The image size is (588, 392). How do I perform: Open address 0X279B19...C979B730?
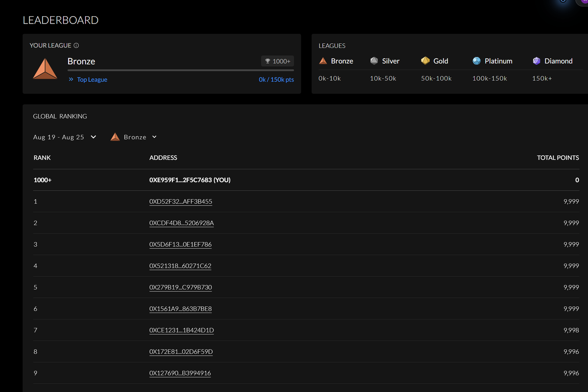[181, 287]
